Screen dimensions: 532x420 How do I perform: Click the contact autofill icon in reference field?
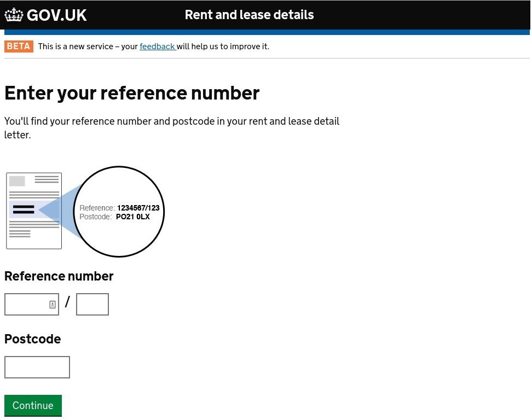click(53, 305)
